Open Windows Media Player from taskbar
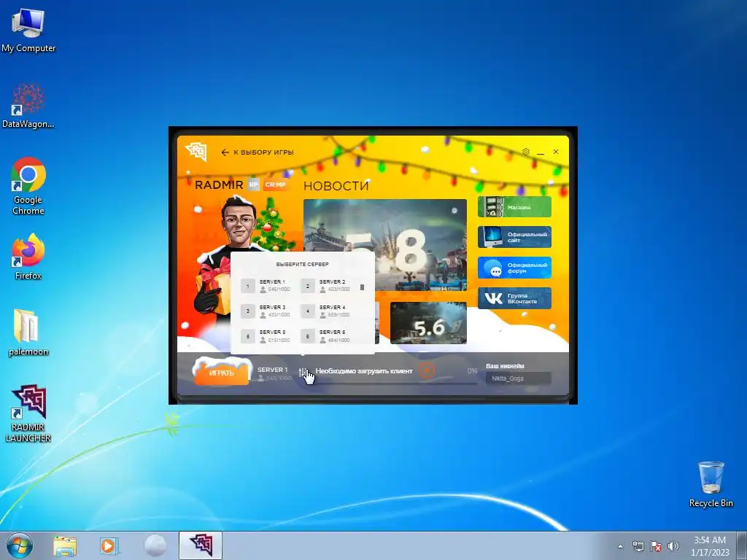747x560 pixels. (109, 545)
